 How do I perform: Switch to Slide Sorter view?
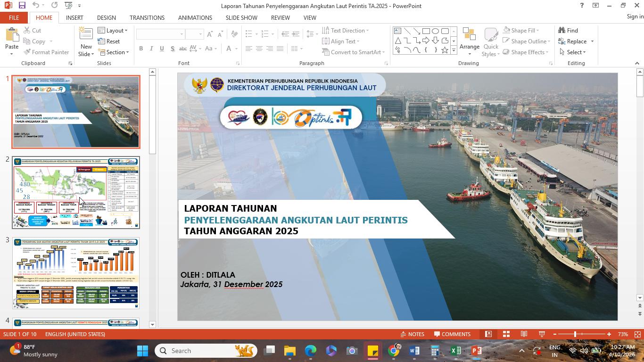[506, 334]
